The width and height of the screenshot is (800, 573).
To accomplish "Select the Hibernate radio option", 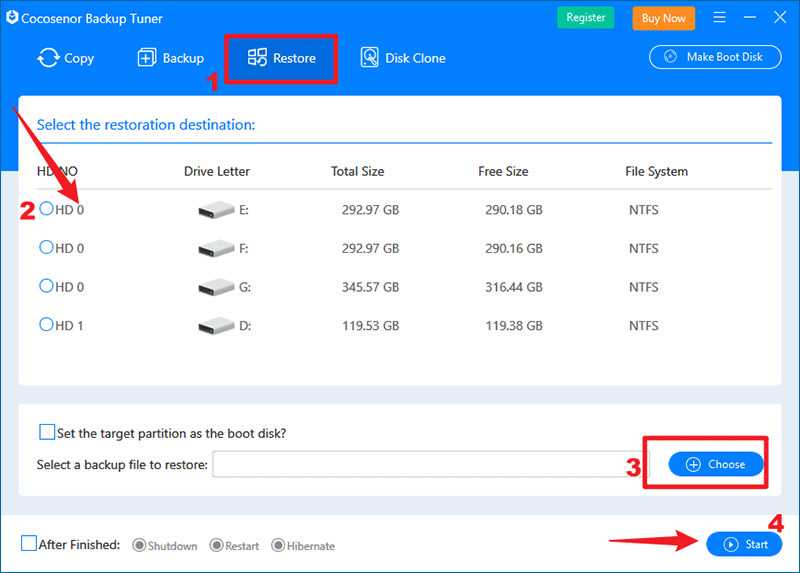I will [278, 545].
